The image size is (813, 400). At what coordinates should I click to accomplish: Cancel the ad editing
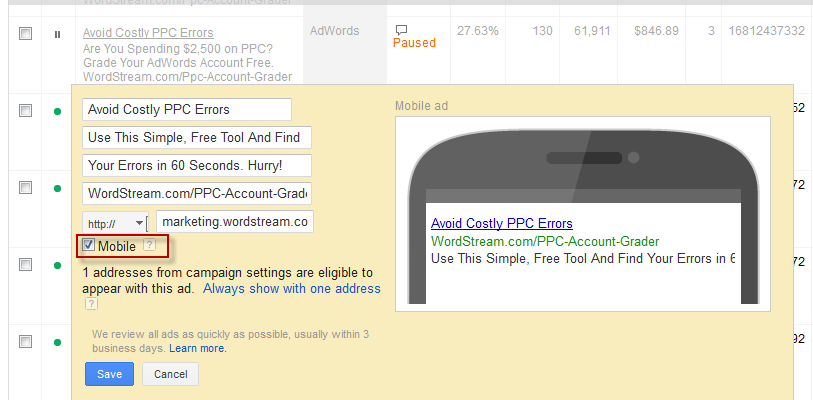point(171,374)
